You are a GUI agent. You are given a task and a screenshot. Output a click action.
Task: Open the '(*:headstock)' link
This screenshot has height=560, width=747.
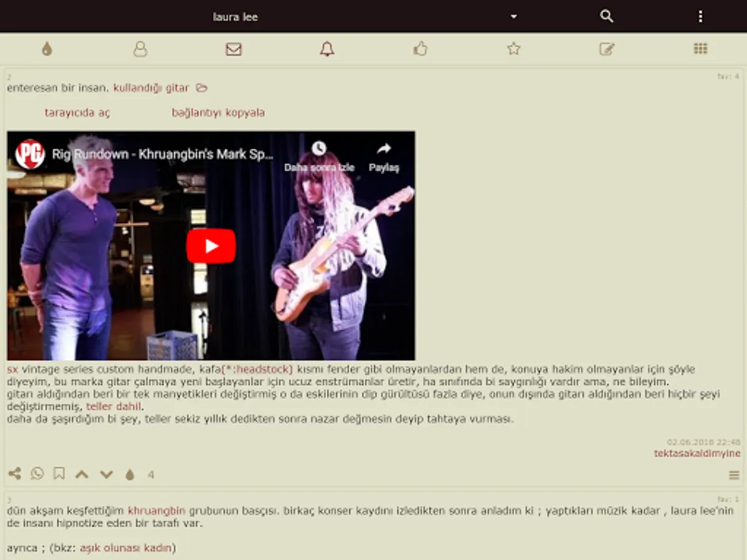click(257, 369)
